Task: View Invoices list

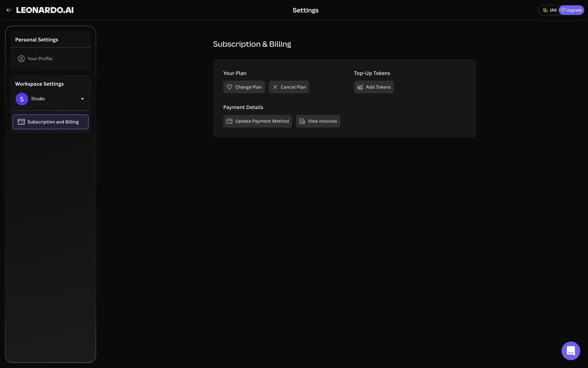Action: click(x=318, y=121)
